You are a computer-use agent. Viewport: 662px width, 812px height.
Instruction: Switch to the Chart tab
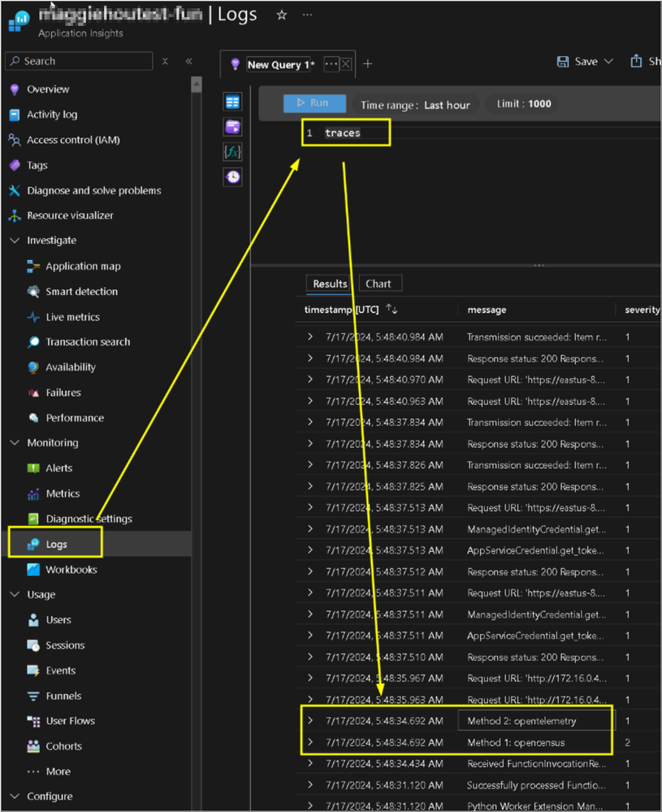[379, 284]
